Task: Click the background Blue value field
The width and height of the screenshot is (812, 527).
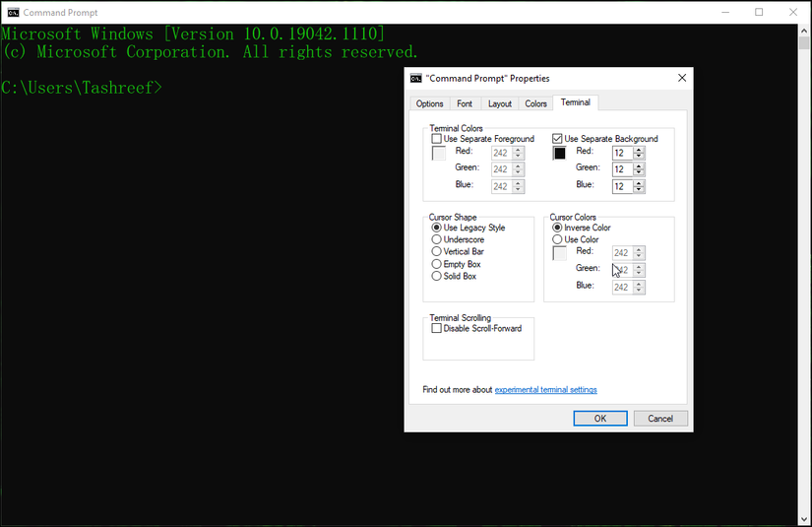Action: pos(622,186)
